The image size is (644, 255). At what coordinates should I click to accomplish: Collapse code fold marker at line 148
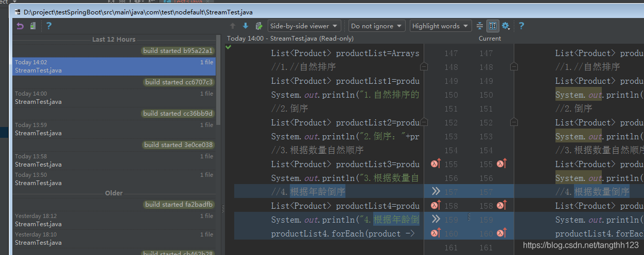coord(424,67)
